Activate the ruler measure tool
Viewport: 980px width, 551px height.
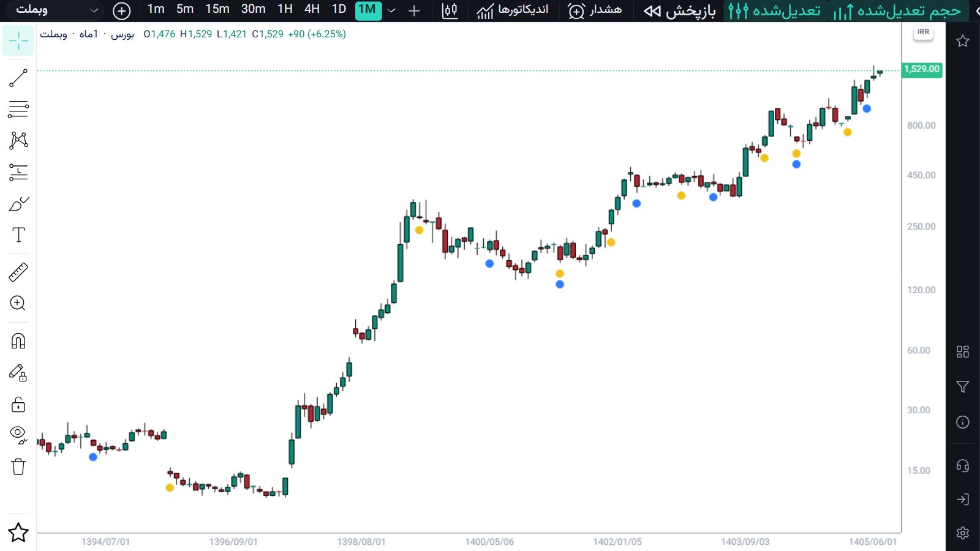[18, 272]
